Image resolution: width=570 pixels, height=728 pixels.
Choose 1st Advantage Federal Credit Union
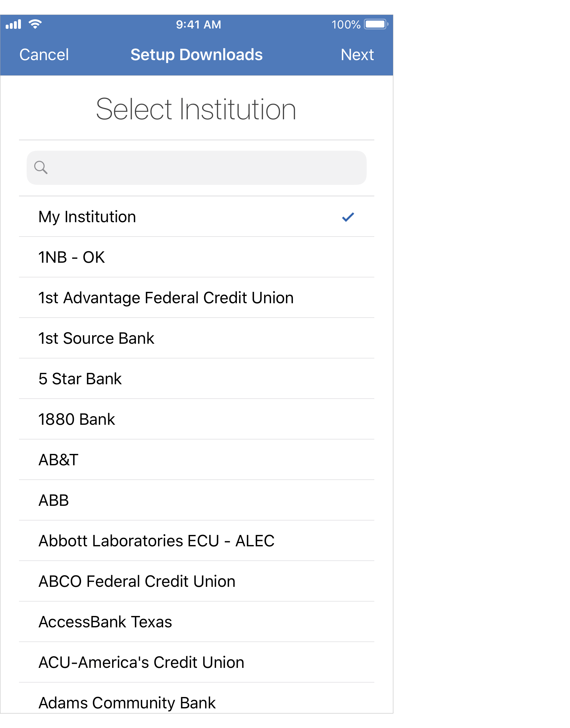coord(166,298)
